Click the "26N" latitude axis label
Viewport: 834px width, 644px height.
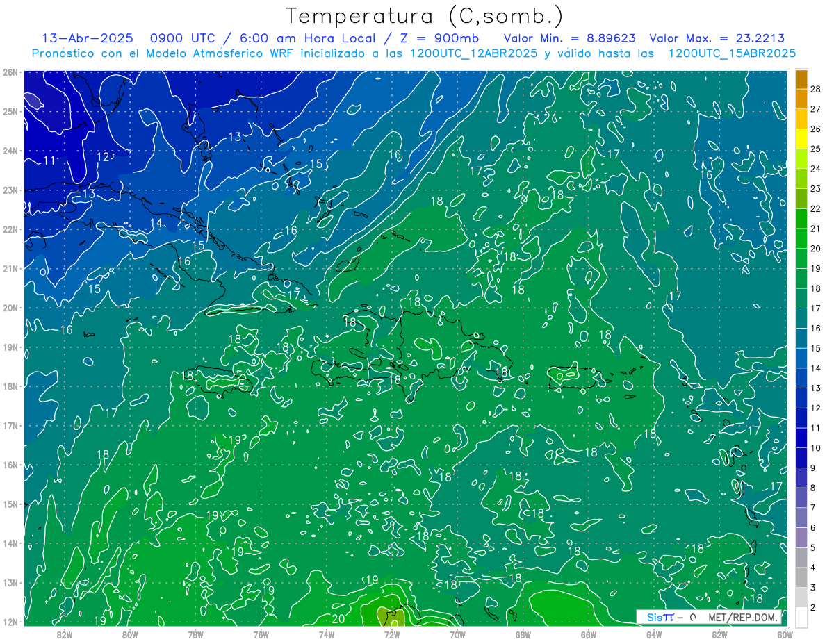[10, 72]
